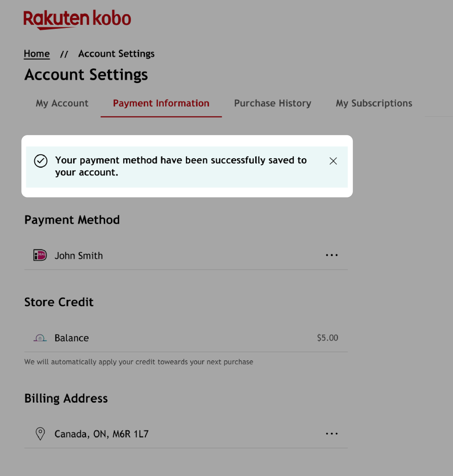Close the payment success notification banner
Screen dimensions: 453x476
333,161
